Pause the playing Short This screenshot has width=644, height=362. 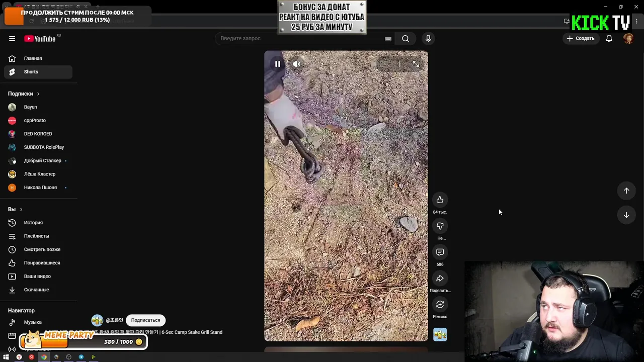click(277, 64)
